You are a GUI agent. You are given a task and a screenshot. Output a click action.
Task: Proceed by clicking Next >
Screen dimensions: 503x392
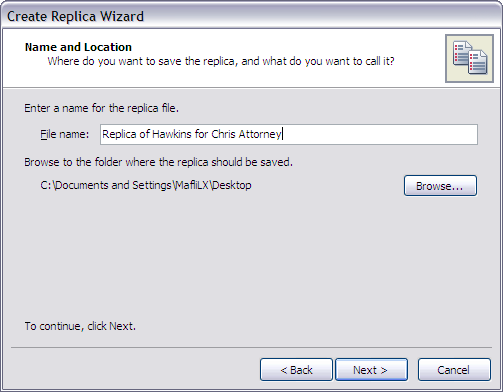(371, 370)
